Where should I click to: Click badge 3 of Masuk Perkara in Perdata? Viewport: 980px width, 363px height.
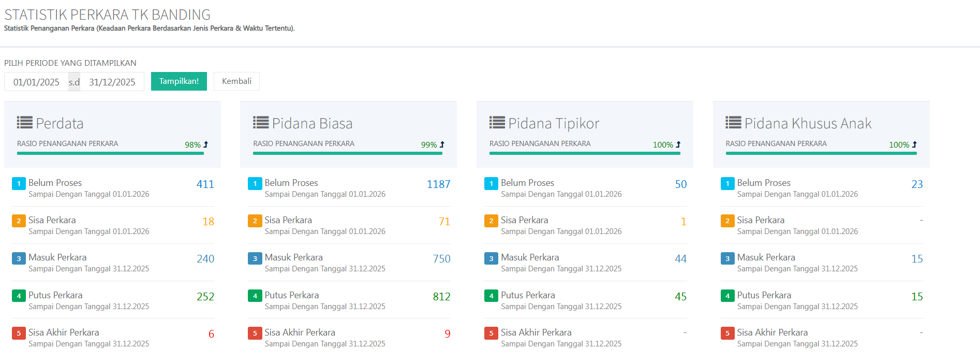pos(19,258)
